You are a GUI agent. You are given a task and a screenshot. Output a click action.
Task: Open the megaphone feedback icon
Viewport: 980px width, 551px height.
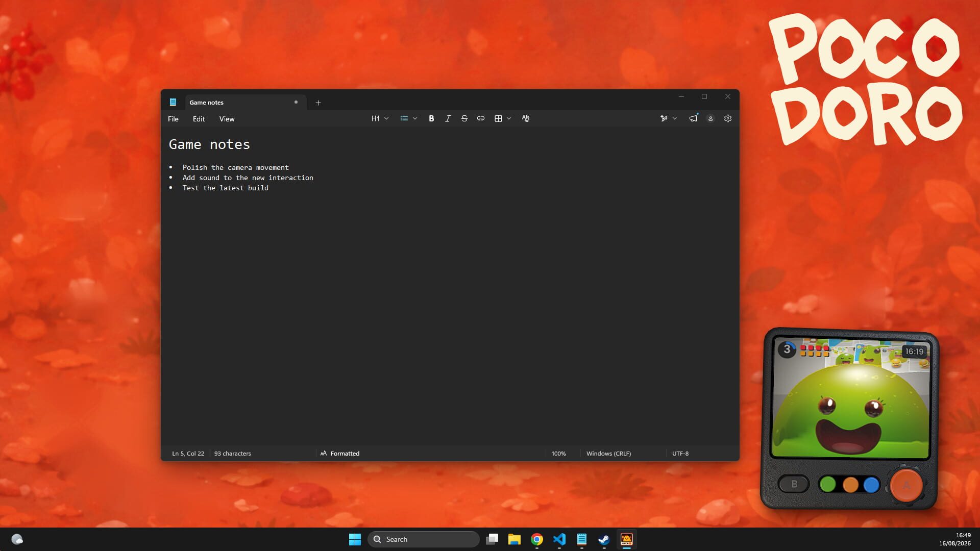click(x=693, y=118)
